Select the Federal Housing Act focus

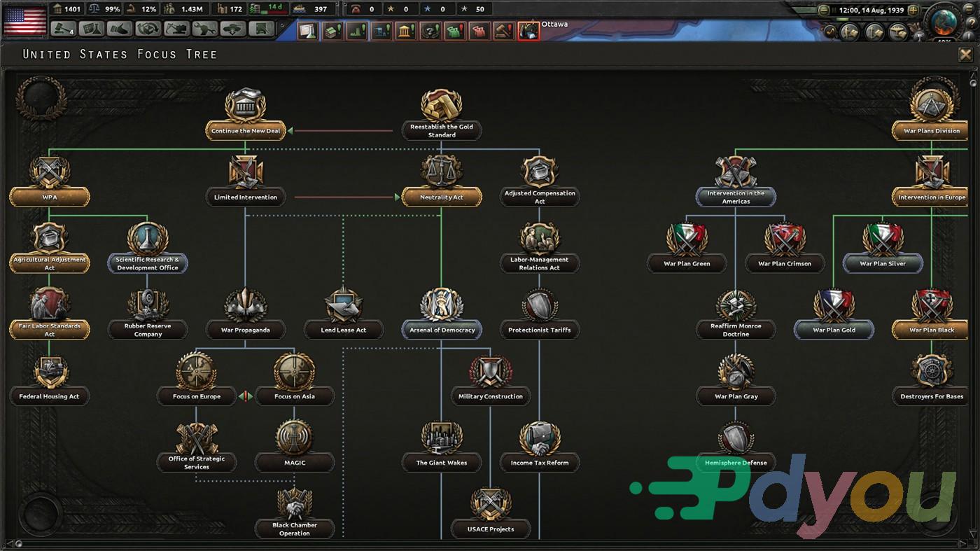(x=49, y=380)
